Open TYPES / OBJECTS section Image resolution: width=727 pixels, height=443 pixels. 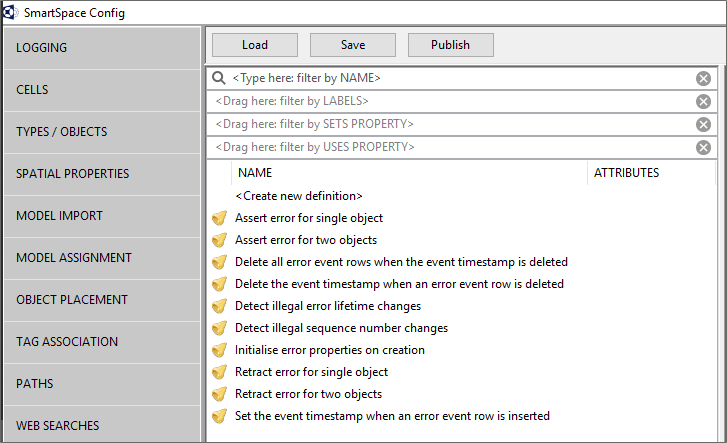102,132
